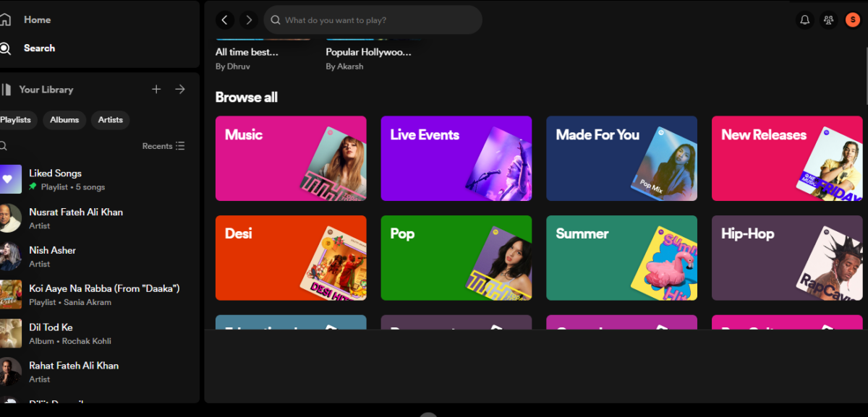Open Liked Songs playlist
This screenshot has height=417, width=868.
point(55,173)
